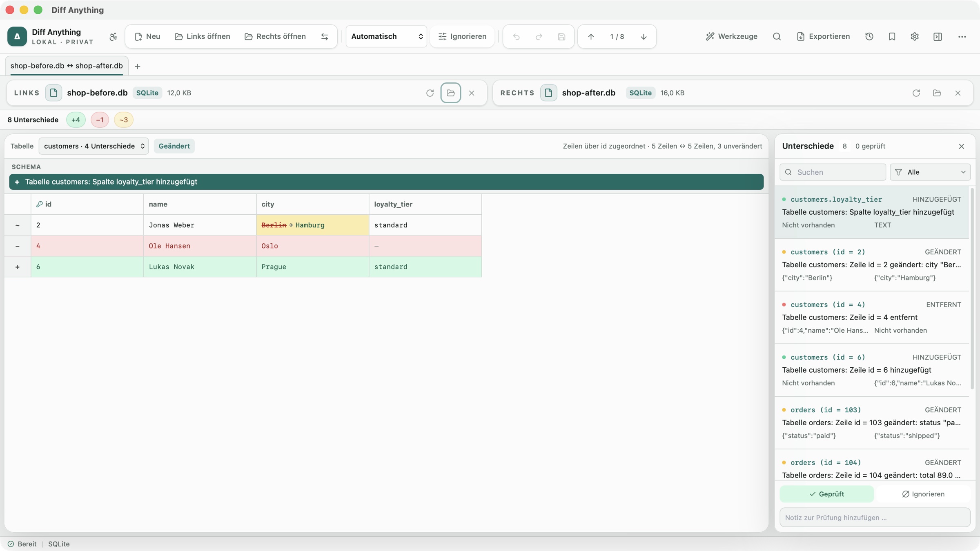Reload shop-after.db with refresh icon

[916, 93]
